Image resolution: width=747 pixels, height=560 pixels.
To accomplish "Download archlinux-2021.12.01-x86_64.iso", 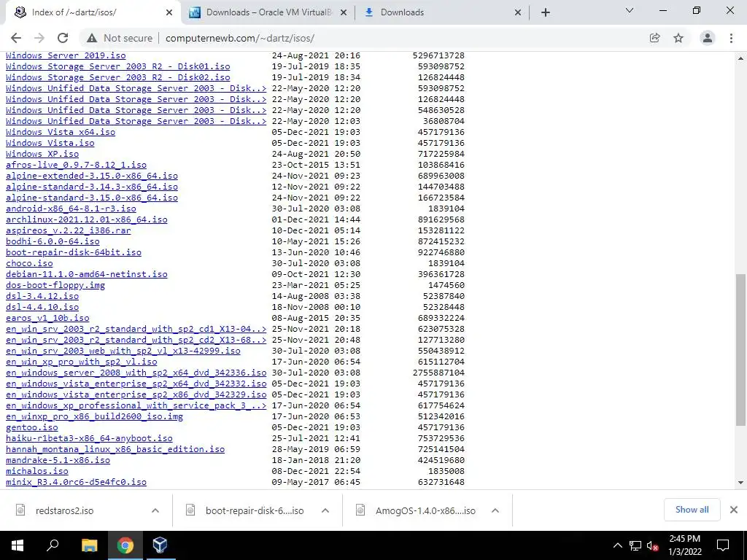I will point(87,219).
